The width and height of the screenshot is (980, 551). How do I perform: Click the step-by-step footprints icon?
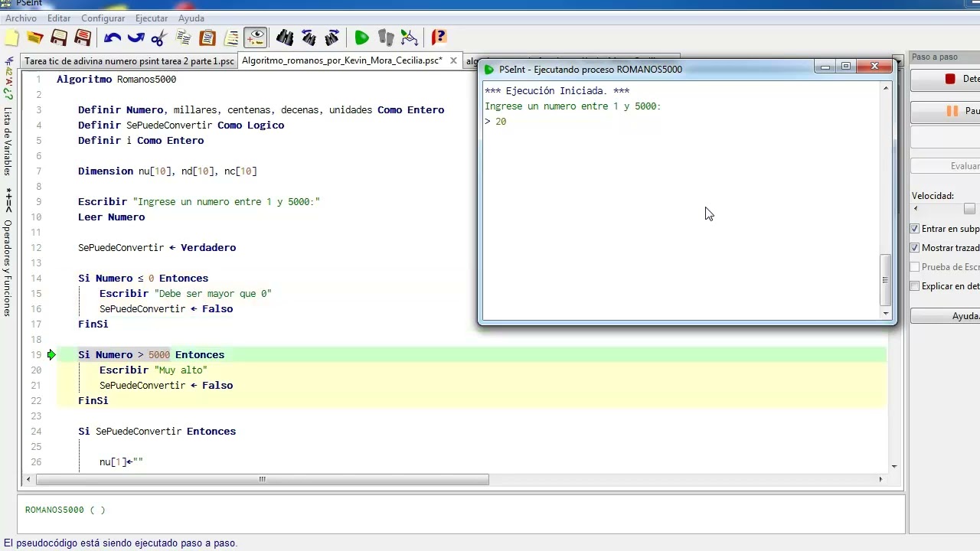pos(386,37)
